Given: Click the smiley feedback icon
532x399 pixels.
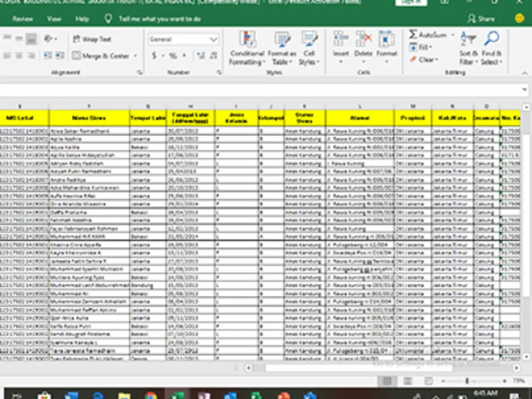Looking at the screenshot, I should pyautogui.click(x=519, y=18).
